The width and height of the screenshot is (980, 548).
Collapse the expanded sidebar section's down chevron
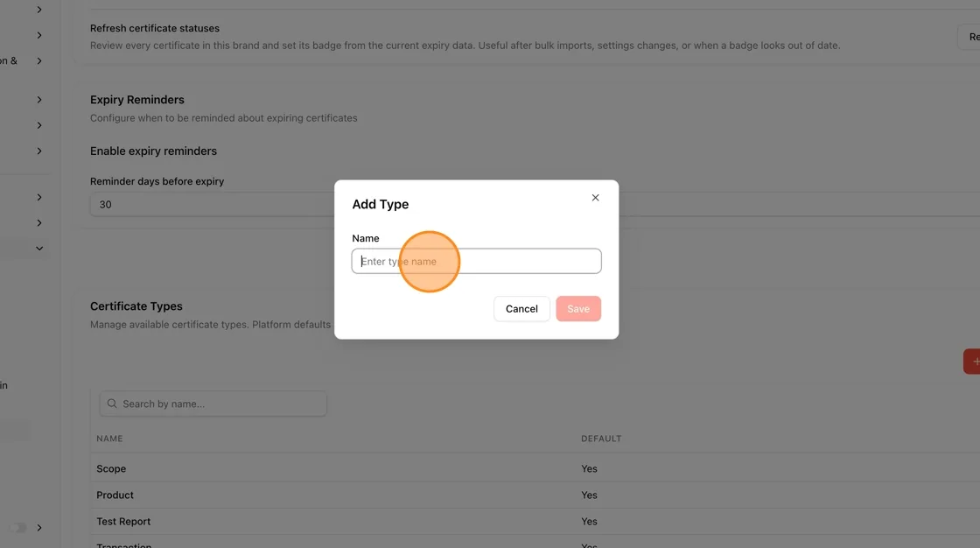coord(39,249)
